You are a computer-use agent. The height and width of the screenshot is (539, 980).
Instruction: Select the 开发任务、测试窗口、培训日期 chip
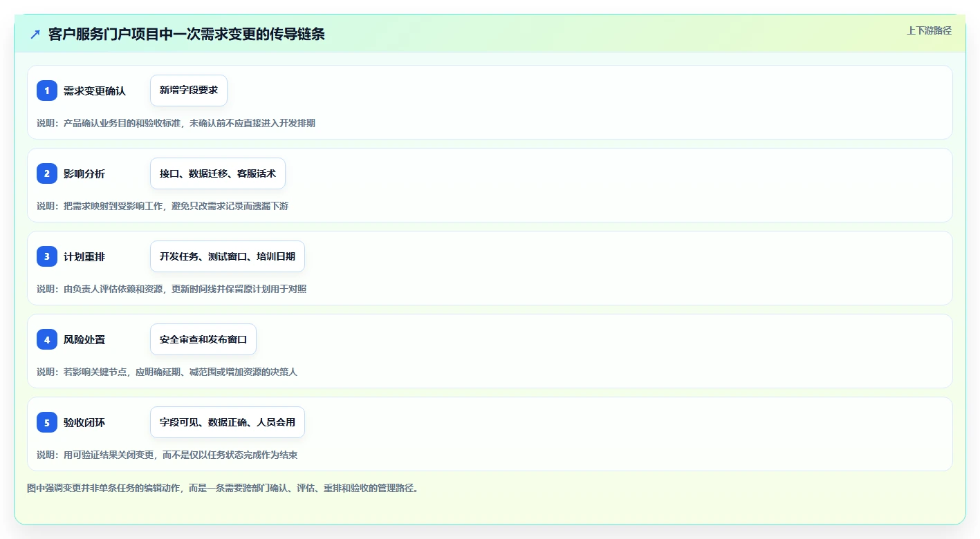[228, 256]
